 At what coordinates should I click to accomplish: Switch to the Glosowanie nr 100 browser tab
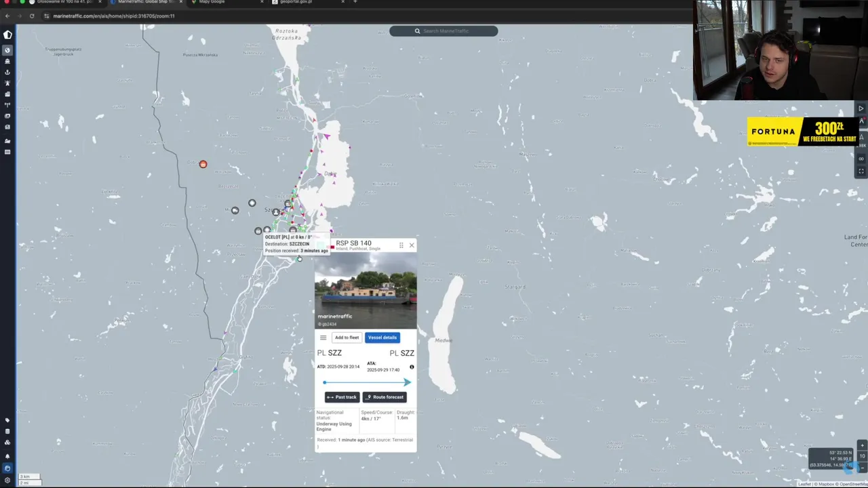[65, 2]
